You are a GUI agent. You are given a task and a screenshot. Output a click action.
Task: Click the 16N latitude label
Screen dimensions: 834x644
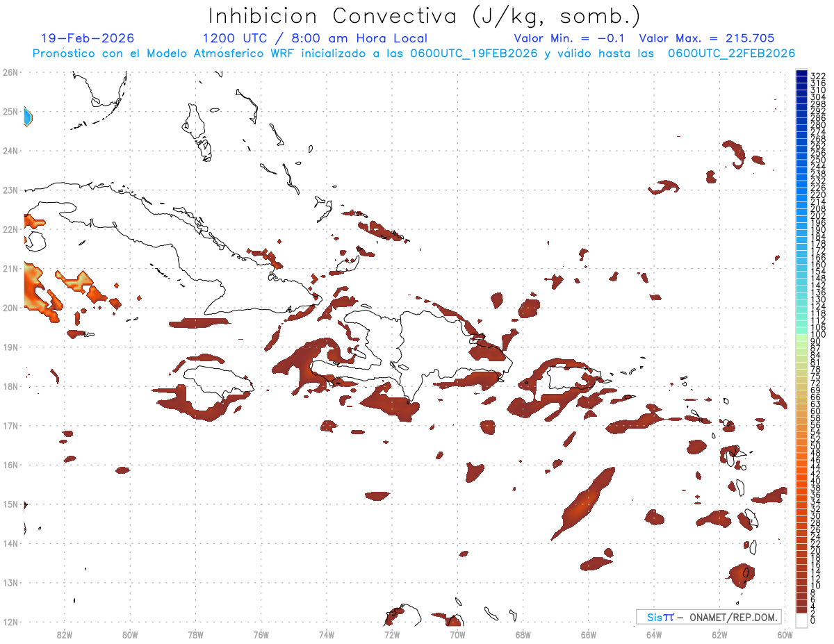tap(10, 465)
